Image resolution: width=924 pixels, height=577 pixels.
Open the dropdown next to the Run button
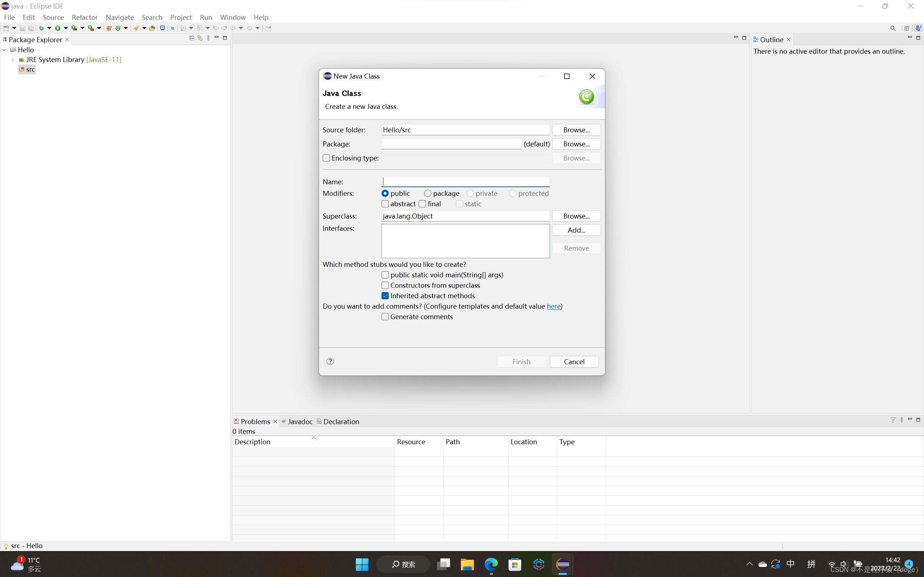point(66,28)
